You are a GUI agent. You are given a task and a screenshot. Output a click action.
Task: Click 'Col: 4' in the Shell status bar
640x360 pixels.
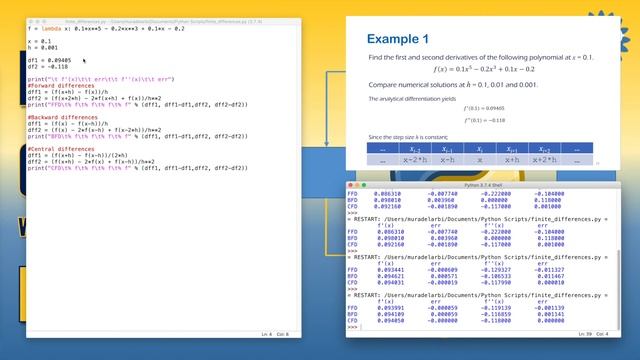click(x=602, y=334)
